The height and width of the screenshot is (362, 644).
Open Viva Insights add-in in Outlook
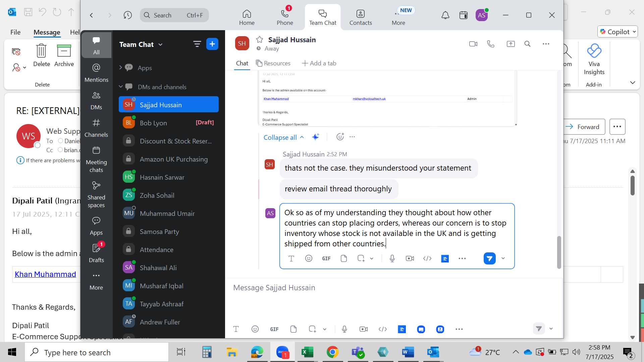(594, 60)
